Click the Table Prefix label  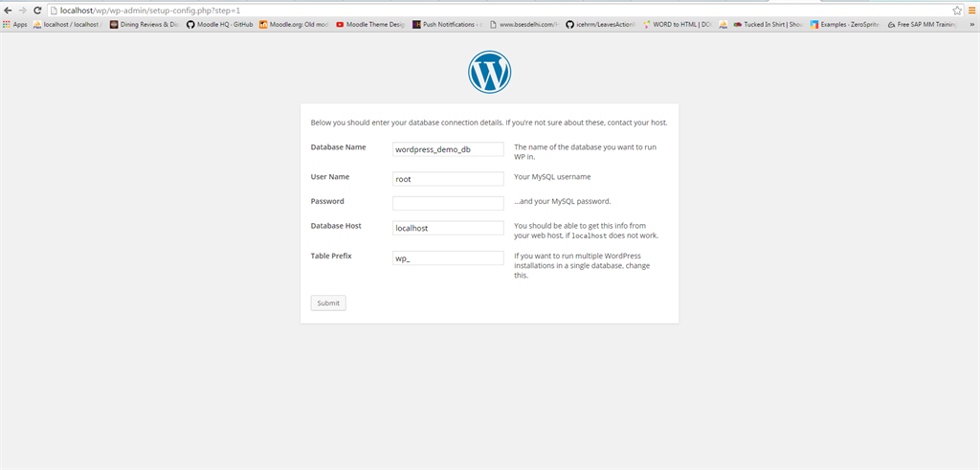pos(331,256)
